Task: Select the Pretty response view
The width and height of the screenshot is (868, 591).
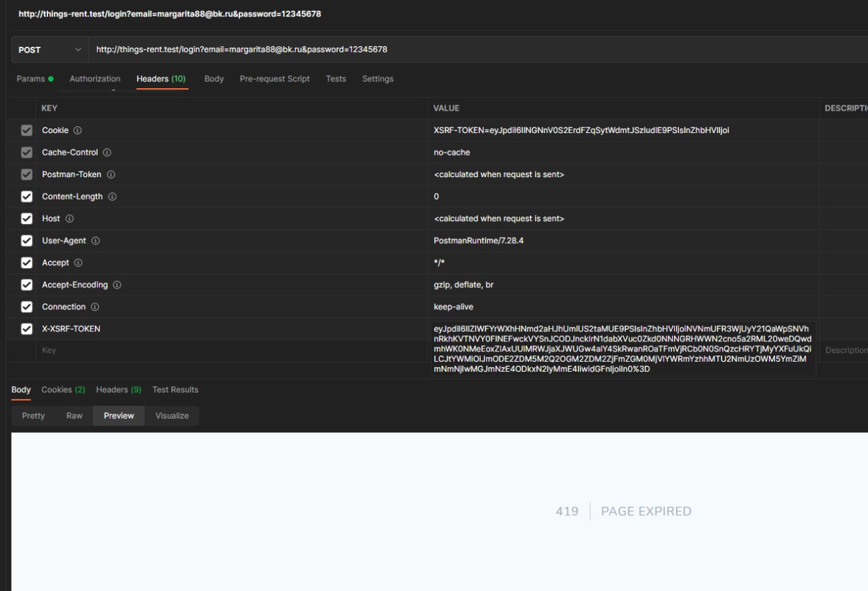Action: click(x=33, y=416)
